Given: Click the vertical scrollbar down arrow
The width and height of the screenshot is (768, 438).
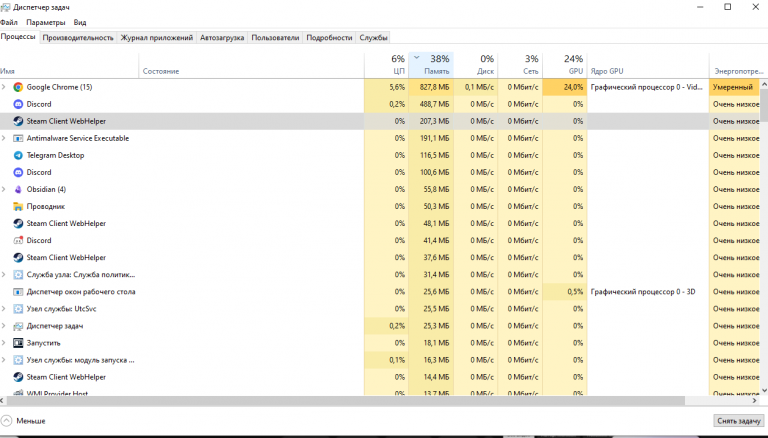Looking at the screenshot, I should pyautogui.click(x=764, y=390).
